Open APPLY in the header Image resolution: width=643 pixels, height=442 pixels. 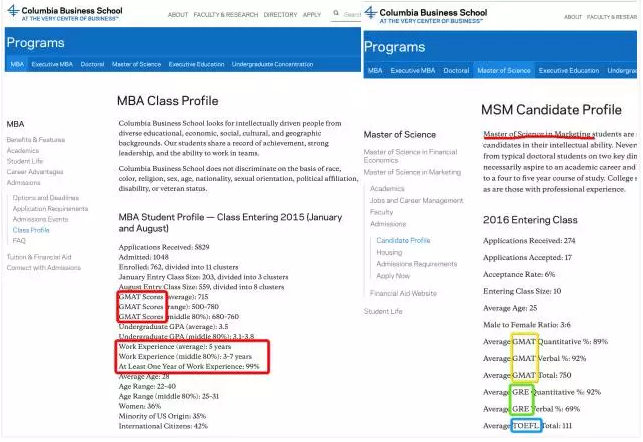pos(312,15)
